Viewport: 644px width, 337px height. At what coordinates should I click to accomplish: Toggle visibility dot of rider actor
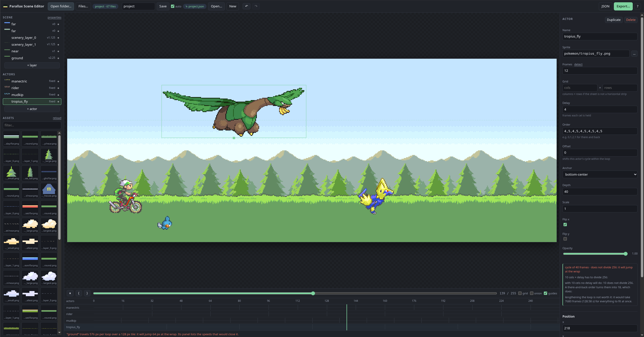(x=58, y=88)
